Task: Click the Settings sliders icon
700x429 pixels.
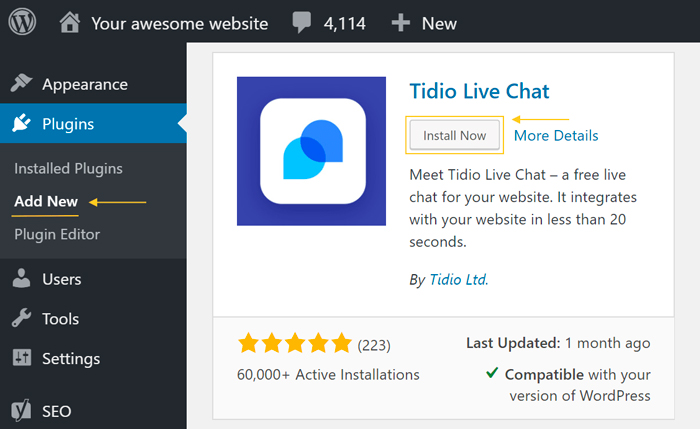Action: click(22, 357)
